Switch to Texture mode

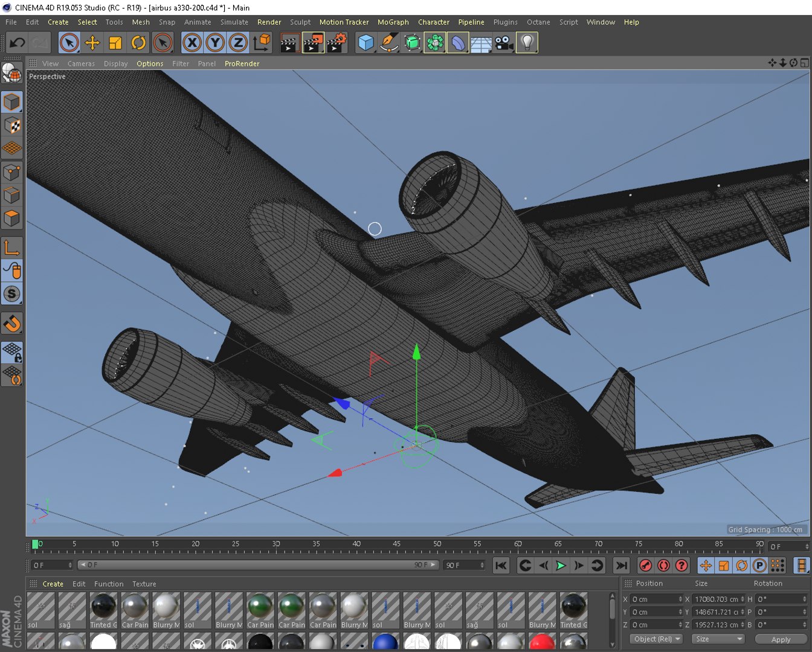click(x=12, y=125)
